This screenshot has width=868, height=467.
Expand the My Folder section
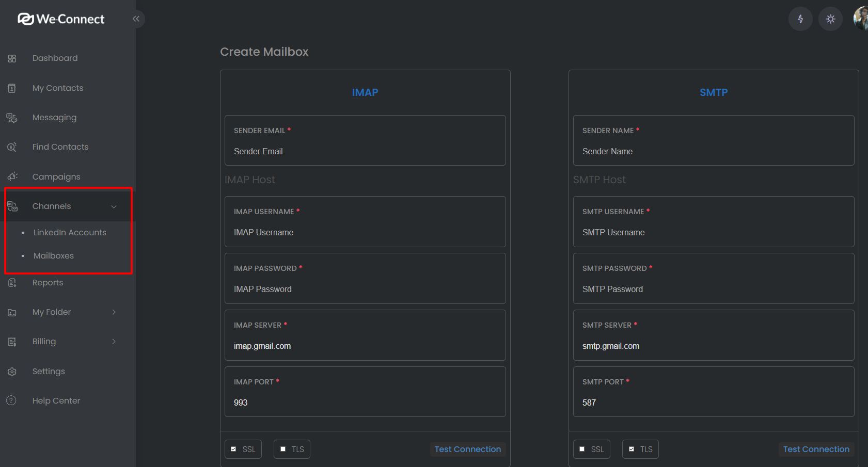click(114, 312)
